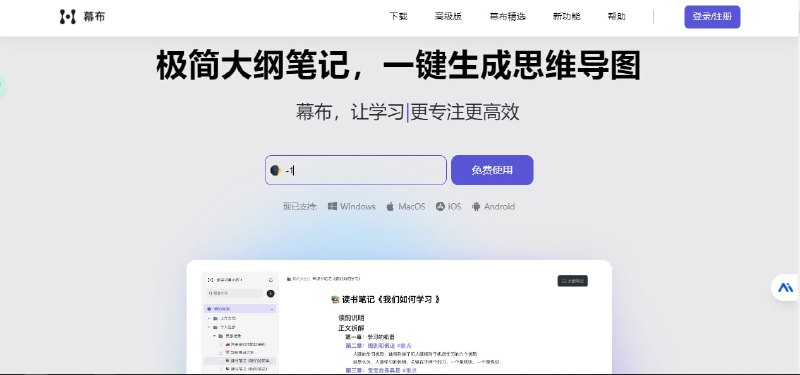
Task: Open the floating AI assistant icon
Action: pos(785,287)
